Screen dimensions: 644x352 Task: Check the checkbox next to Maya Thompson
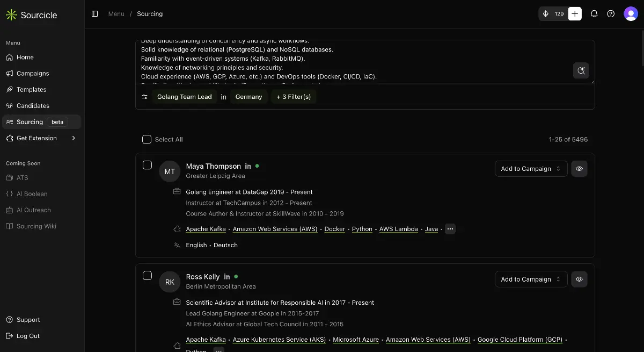[x=147, y=165]
